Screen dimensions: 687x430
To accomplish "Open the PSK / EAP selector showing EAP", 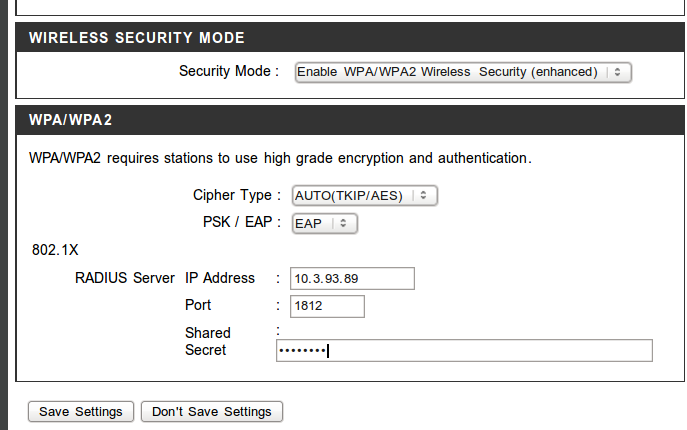I will point(323,224).
